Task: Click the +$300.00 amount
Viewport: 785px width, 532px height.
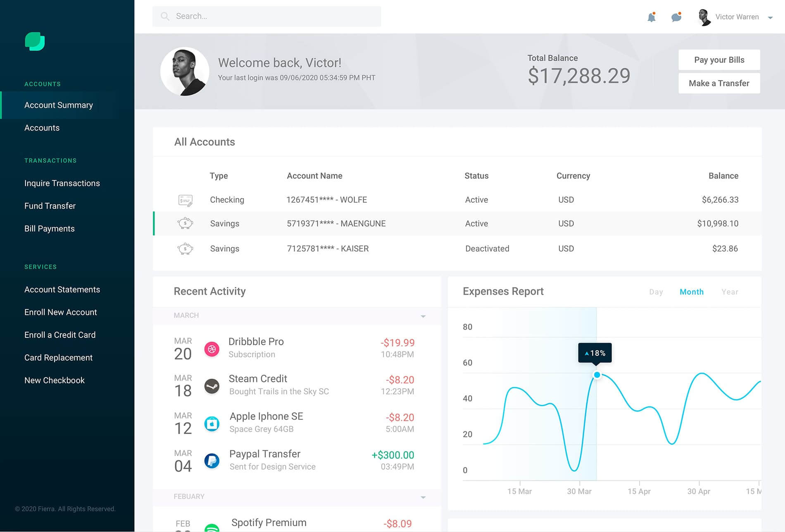Action: point(392,455)
